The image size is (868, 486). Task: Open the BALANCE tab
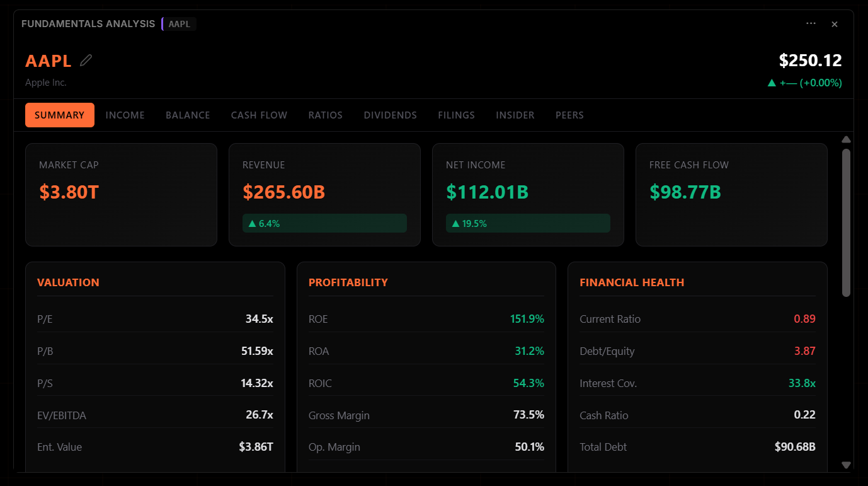pos(187,115)
